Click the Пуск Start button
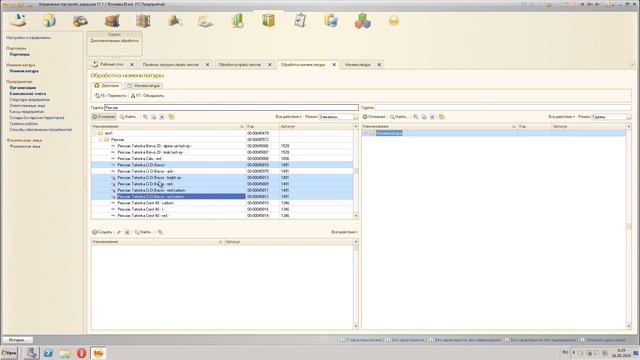The height and width of the screenshot is (360, 640). pyautogui.click(x=9, y=353)
